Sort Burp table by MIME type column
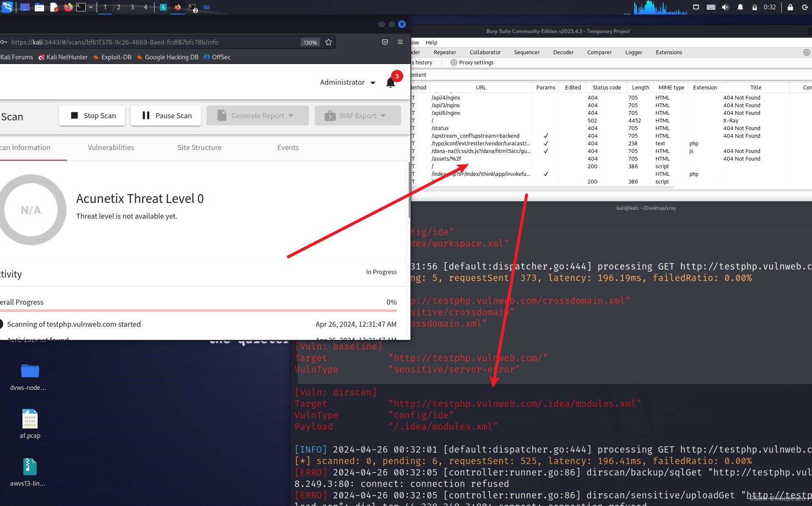 coord(671,88)
